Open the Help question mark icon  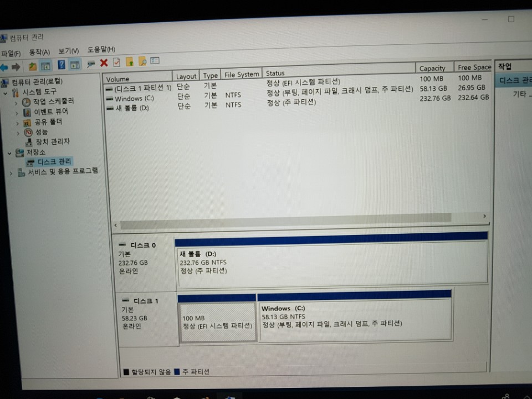click(62, 65)
